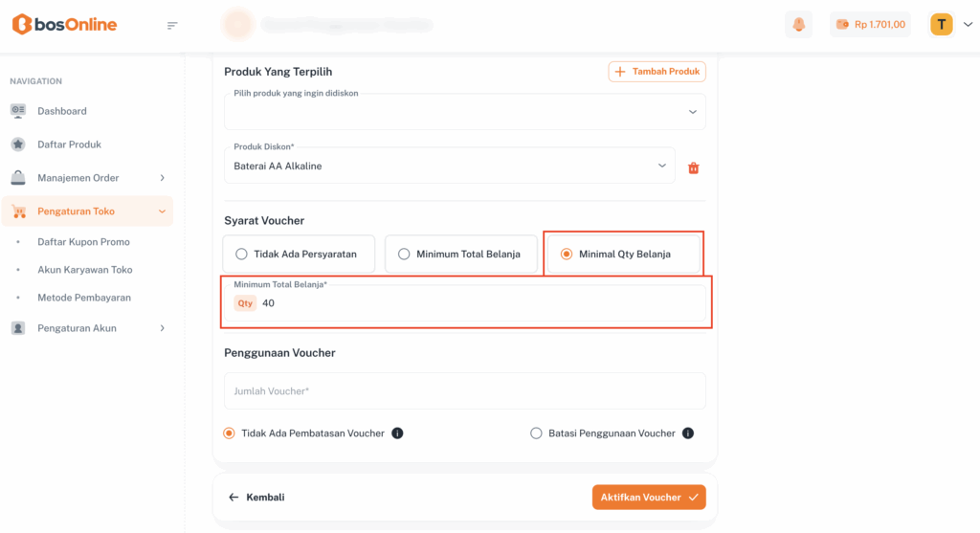Click the Jumlah Voucher input field

pos(465,391)
